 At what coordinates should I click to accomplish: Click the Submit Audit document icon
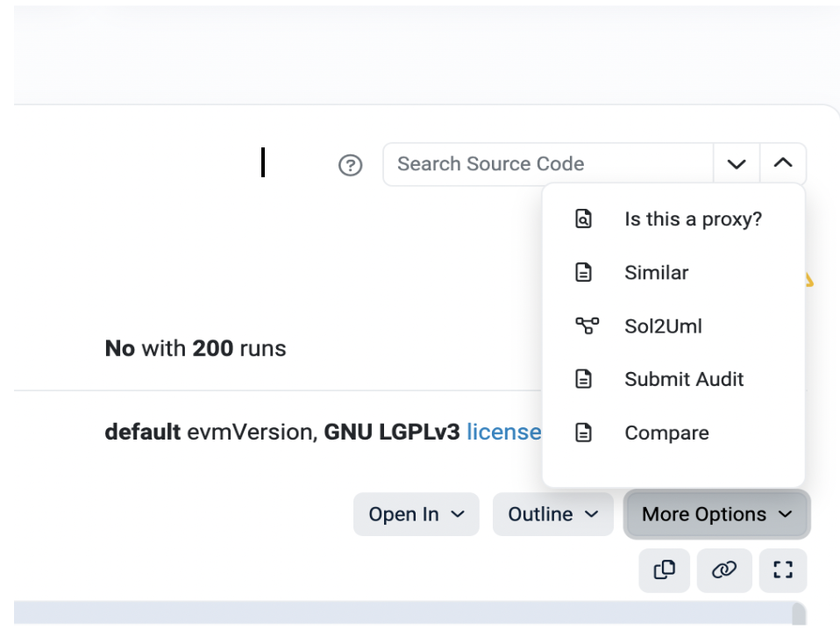[583, 378]
